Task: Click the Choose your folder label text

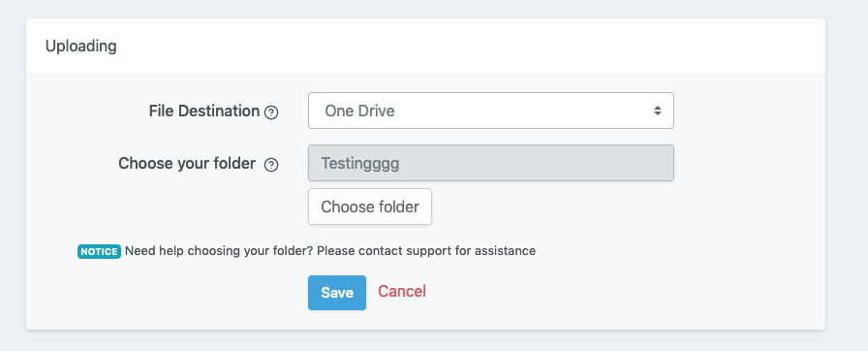Action: pyautogui.click(x=187, y=164)
